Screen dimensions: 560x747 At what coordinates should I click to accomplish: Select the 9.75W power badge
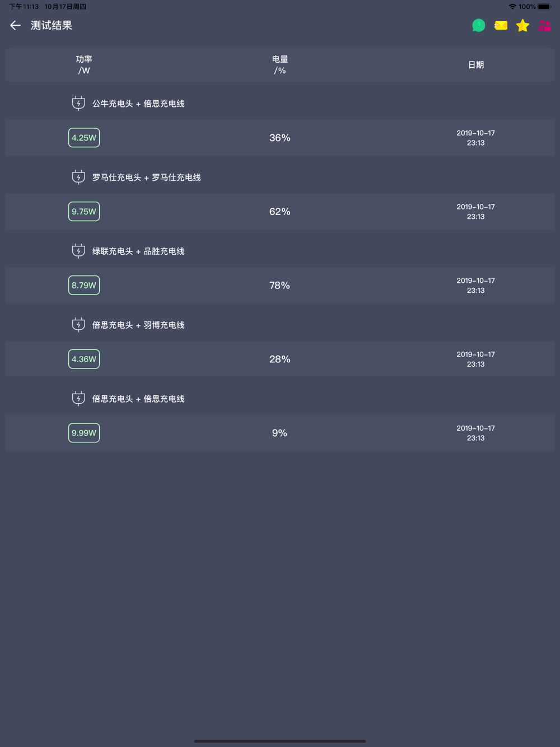pos(84,212)
